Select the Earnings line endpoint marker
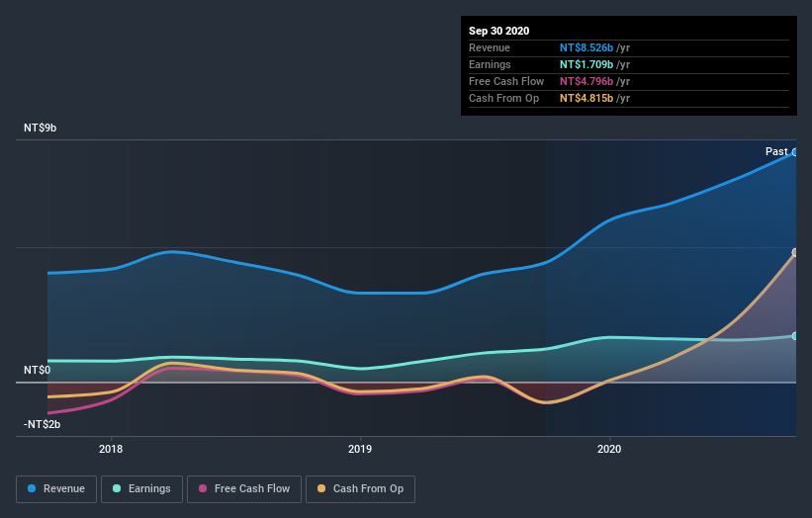Screen dimensions: 812x518 click(x=795, y=336)
